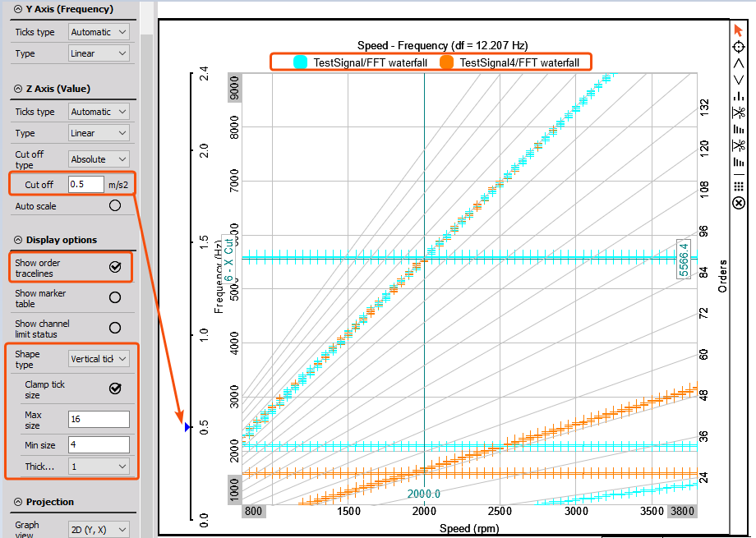This screenshot has height=538, width=756.
Task: Click the speed axis maximum value 3800
Action: click(x=682, y=511)
